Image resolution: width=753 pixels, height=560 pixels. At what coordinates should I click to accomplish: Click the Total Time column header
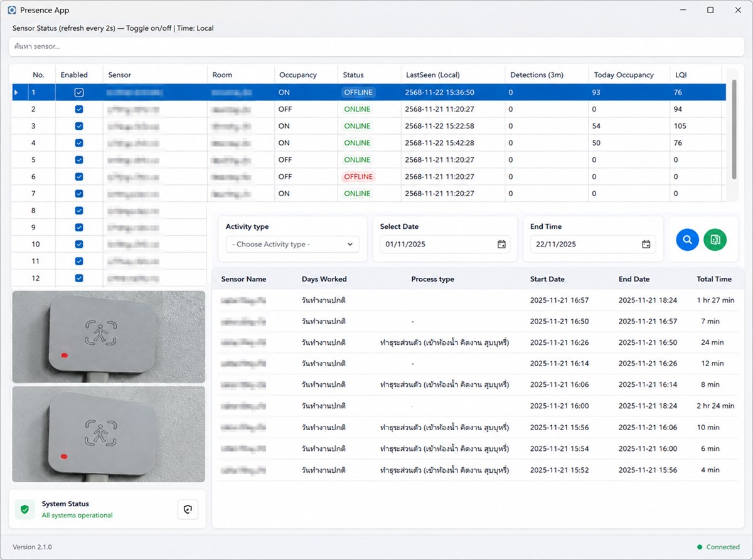coord(714,279)
